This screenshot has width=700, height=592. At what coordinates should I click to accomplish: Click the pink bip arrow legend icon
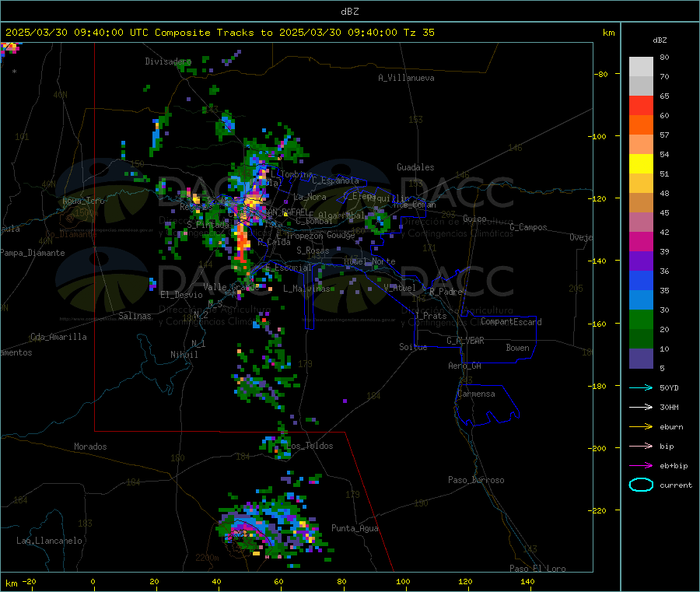[641, 446]
